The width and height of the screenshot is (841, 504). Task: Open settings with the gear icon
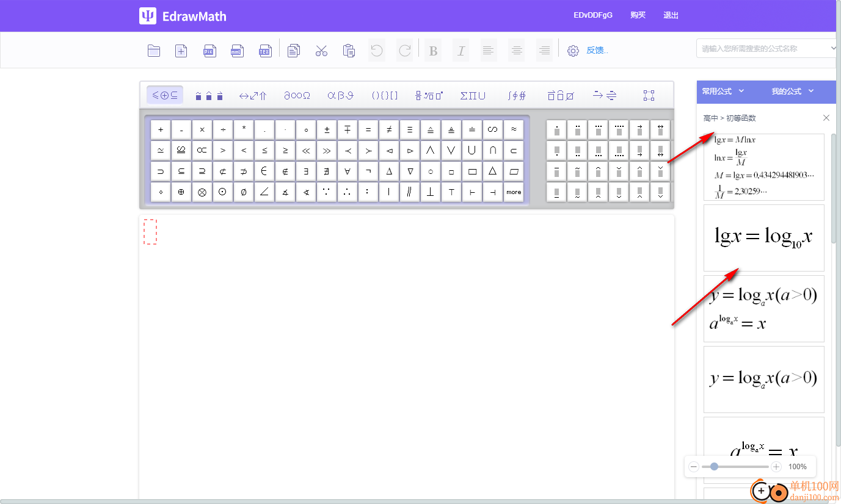(573, 51)
